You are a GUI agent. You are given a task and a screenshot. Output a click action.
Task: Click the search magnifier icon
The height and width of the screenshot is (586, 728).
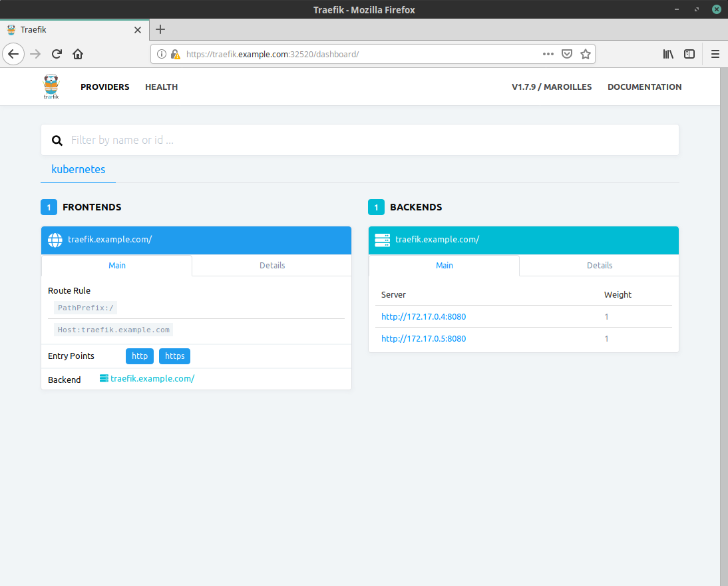click(x=57, y=141)
